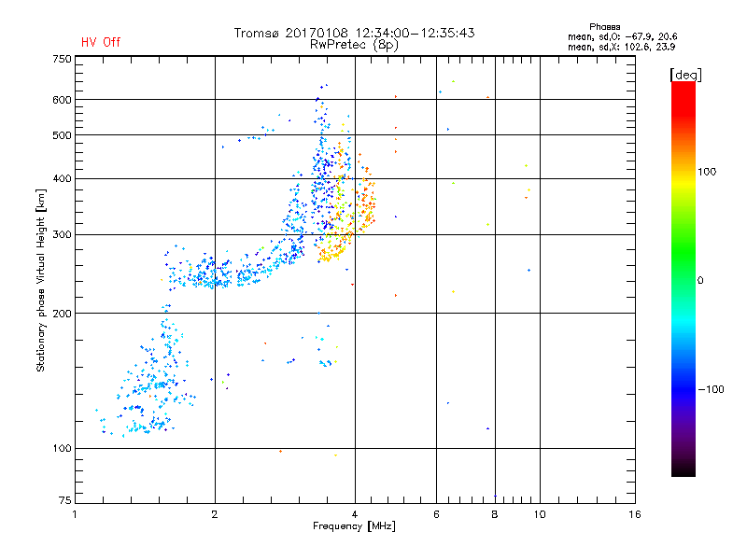Click the x-axis '8' tick label
747x560 pixels.
pos(495,514)
